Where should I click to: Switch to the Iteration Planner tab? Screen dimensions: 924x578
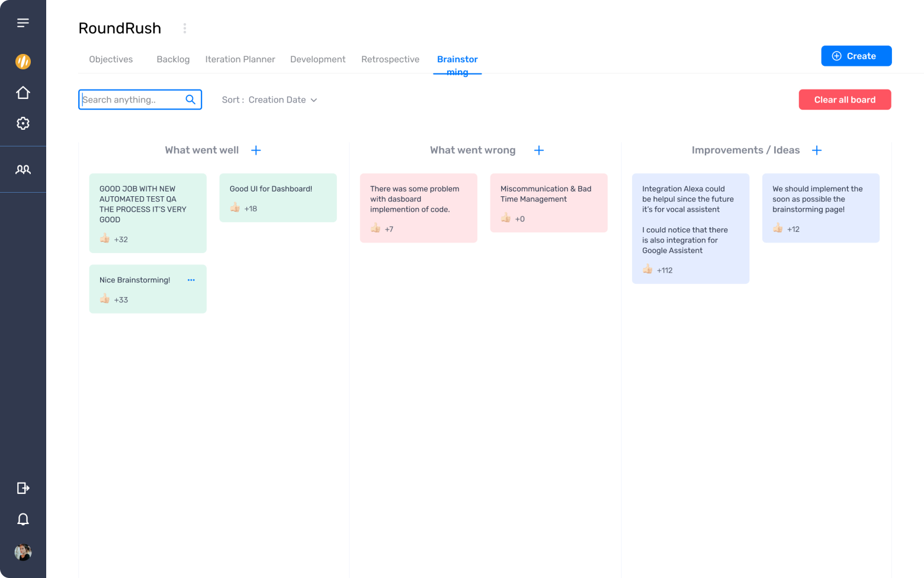tap(240, 59)
